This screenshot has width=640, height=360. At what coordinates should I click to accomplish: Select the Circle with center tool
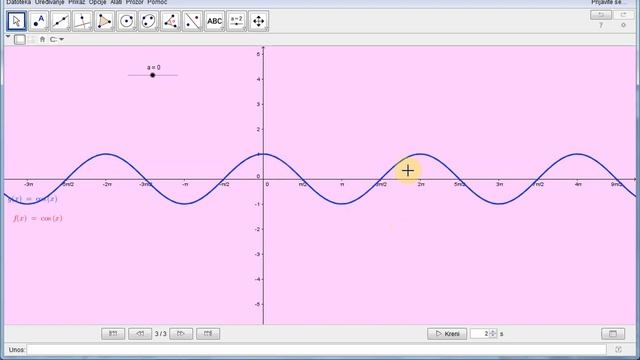click(127, 21)
